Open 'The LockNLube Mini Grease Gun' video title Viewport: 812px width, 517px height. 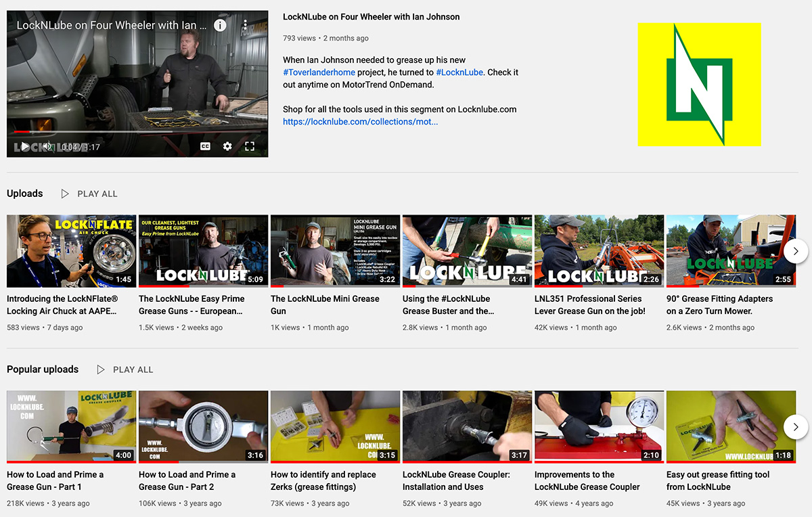[325, 305]
